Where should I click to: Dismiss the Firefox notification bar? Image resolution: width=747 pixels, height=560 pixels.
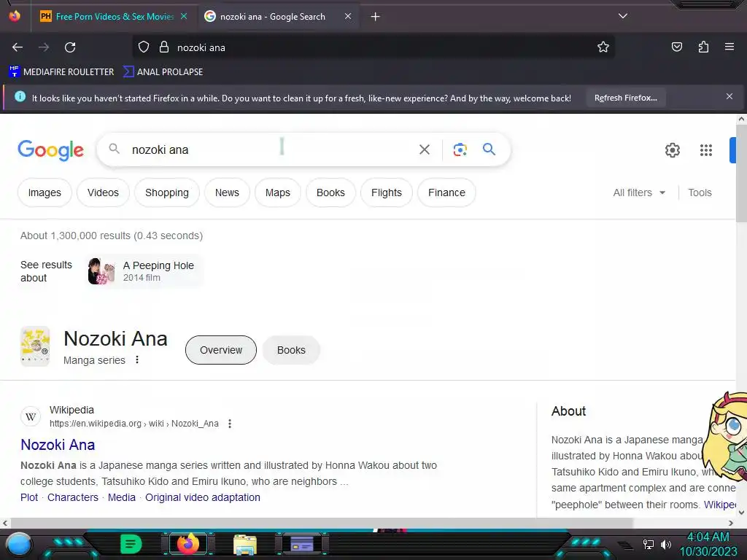pyautogui.click(x=729, y=97)
